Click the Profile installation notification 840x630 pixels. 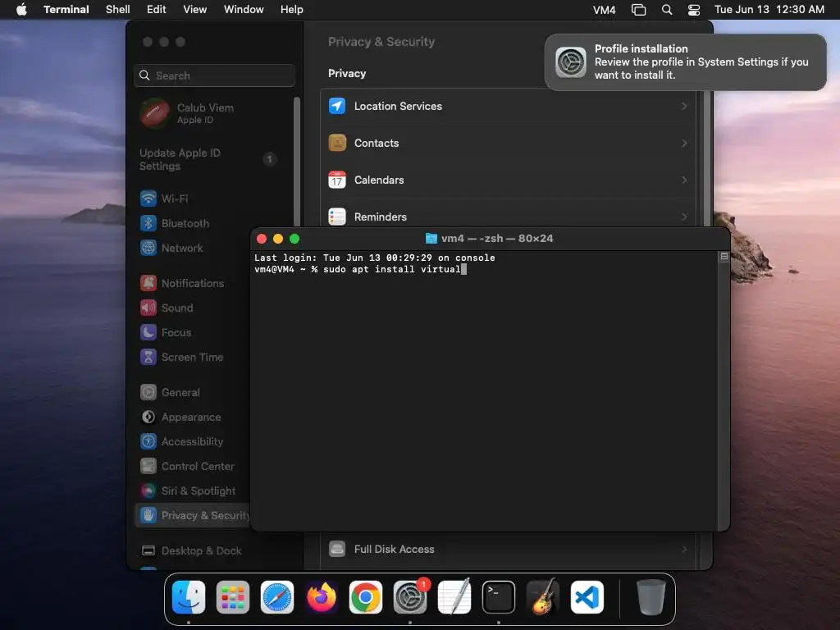click(685, 62)
